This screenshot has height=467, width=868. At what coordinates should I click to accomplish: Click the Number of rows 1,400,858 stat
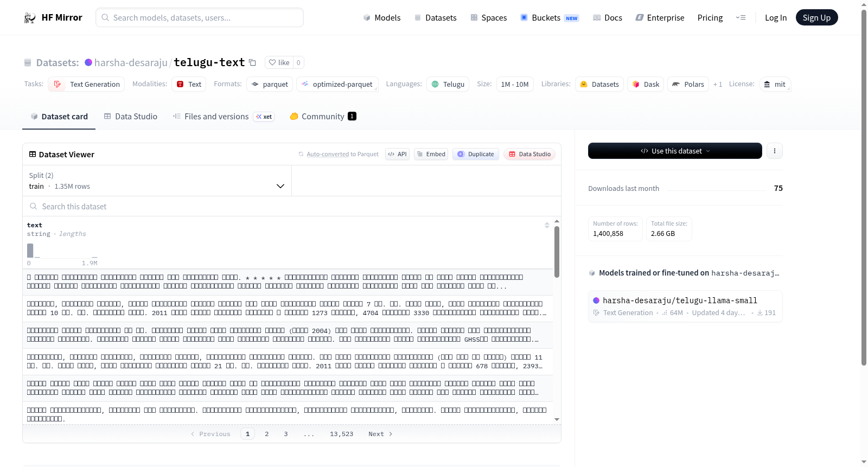[x=615, y=229]
